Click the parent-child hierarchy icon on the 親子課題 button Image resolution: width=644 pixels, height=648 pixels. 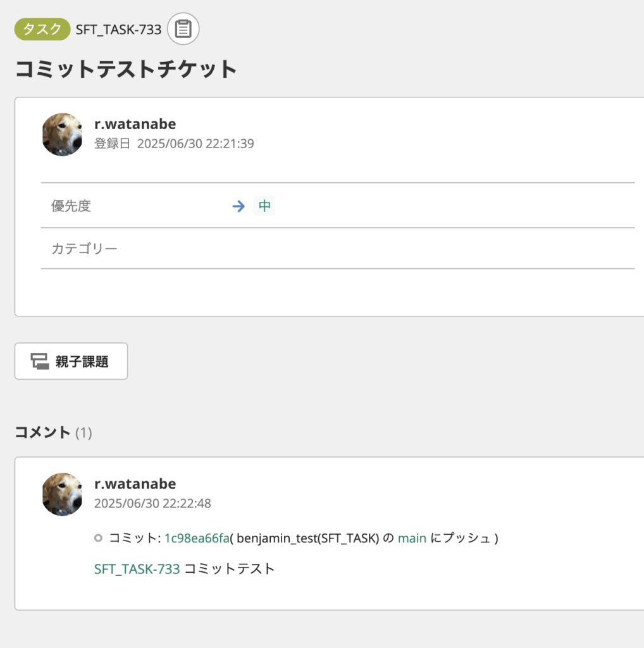click(40, 361)
